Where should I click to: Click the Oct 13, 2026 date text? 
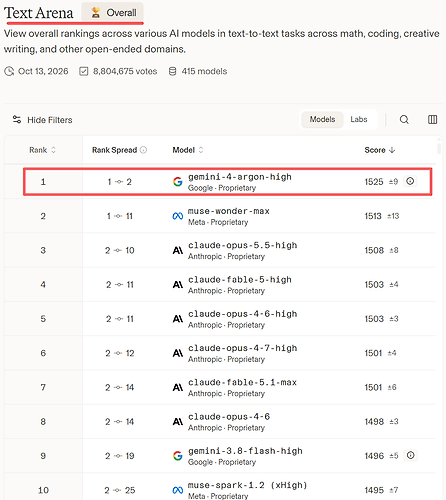pyautogui.click(x=43, y=71)
